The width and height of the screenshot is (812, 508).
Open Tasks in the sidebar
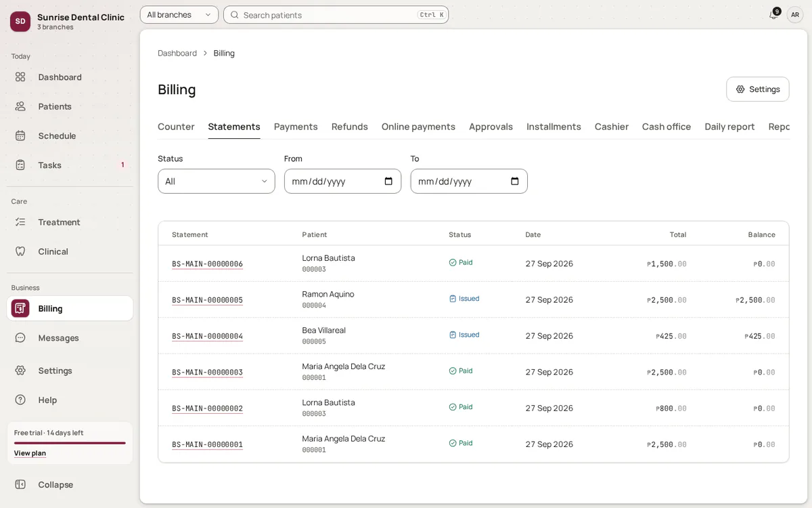pos(70,165)
